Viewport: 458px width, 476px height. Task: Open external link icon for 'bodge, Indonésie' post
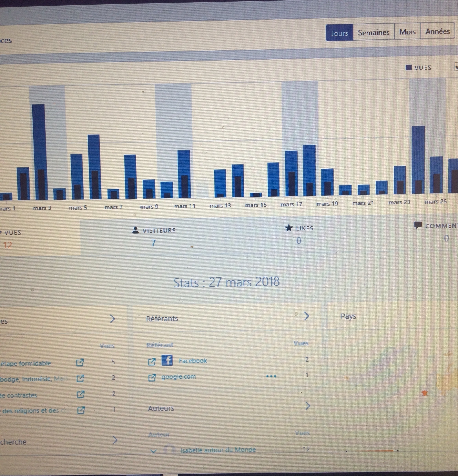80,378
